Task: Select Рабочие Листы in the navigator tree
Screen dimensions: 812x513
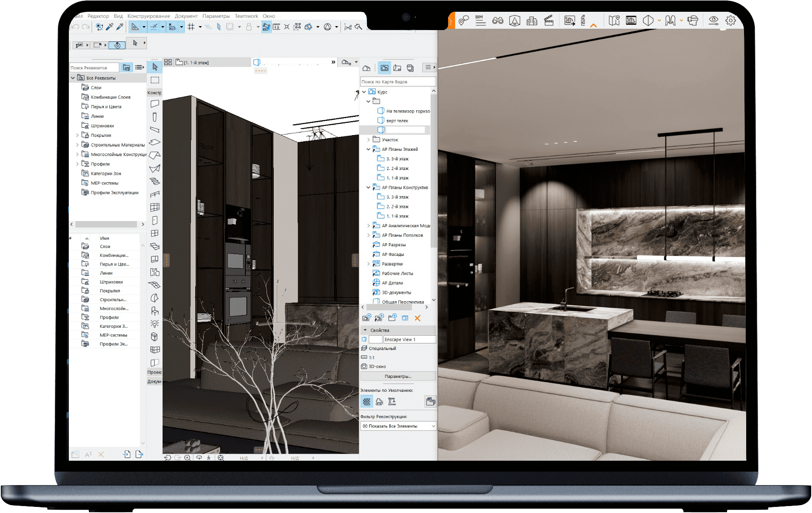Action: (398, 274)
